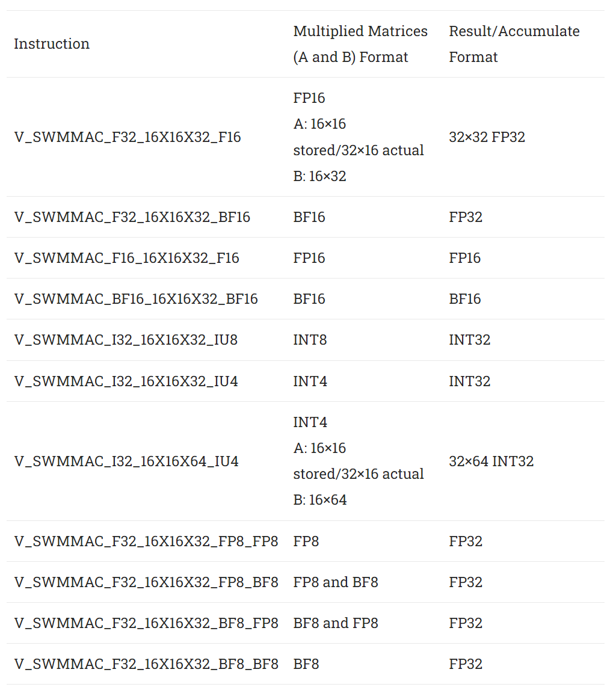Click the V_SWMMAC_F32_16X16X32_BF8_FP8 instruction
The height and width of the screenshot is (693, 616).
146,623
